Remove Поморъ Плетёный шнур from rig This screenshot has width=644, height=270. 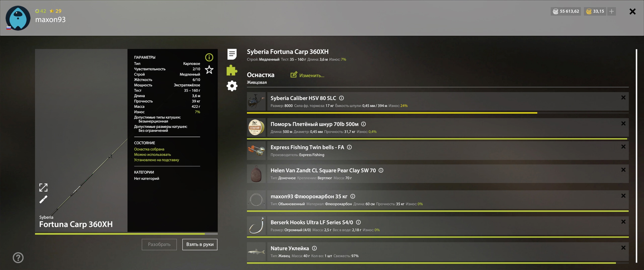(623, 123)
